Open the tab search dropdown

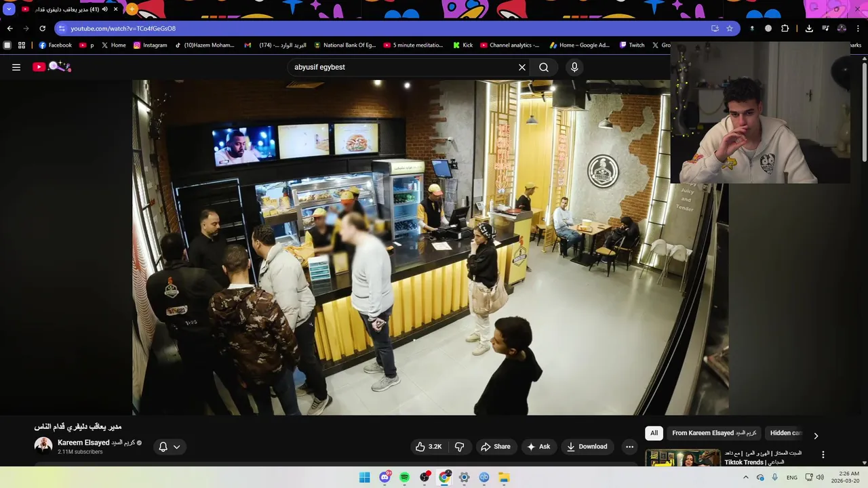point(9,9)
